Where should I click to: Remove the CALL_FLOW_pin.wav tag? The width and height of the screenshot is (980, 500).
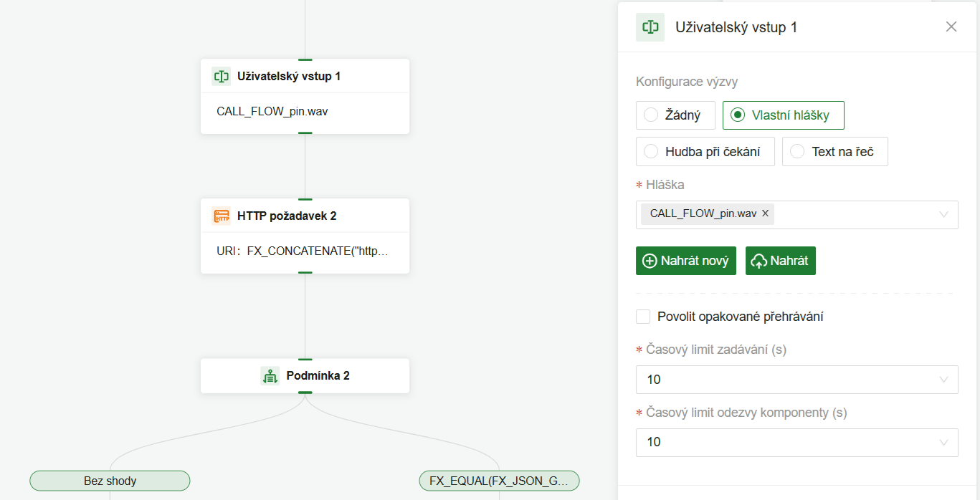coord(765,213)
